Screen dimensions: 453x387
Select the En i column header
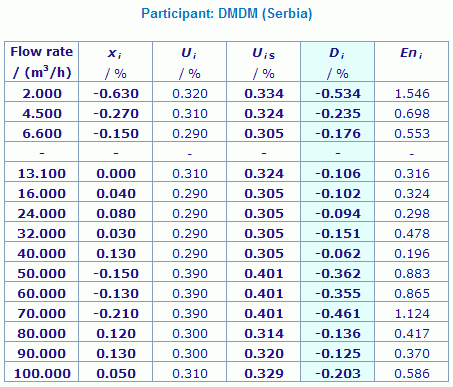click(x=412, y=62)
